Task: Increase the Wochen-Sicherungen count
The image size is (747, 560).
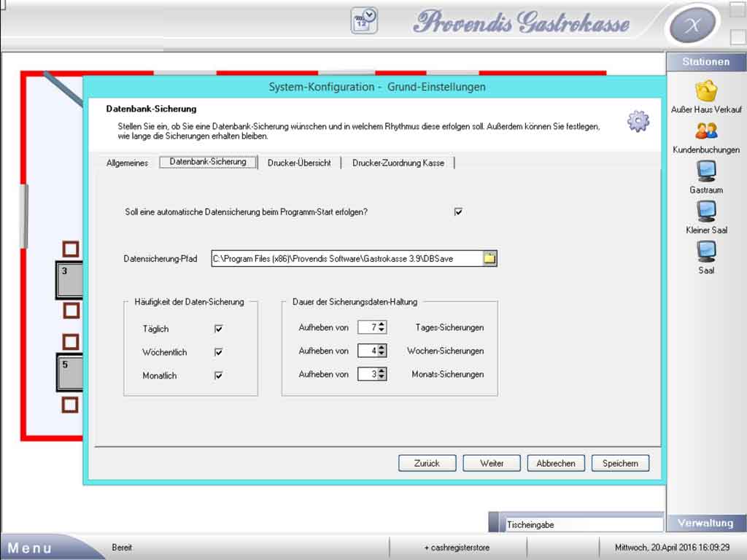Action: (382, 347)
